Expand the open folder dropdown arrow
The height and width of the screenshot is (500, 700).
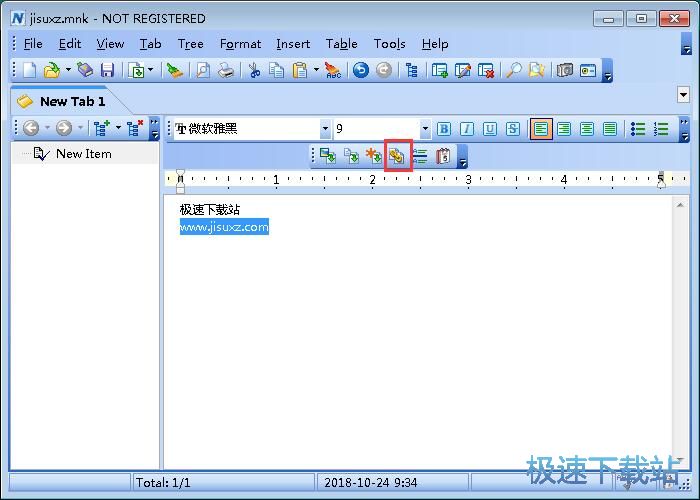pyautogui.click(x=68, y=70)
